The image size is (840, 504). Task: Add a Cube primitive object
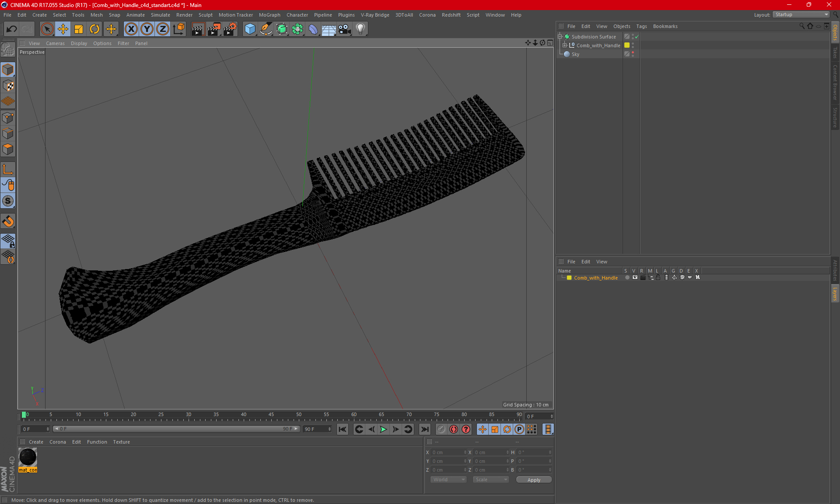pos(250,29)
